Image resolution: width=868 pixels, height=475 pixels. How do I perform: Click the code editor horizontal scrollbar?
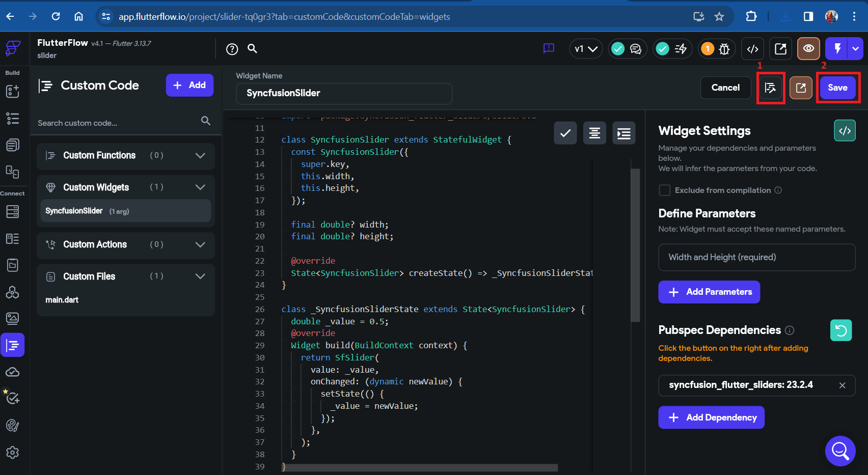click(x=421, y=467)
